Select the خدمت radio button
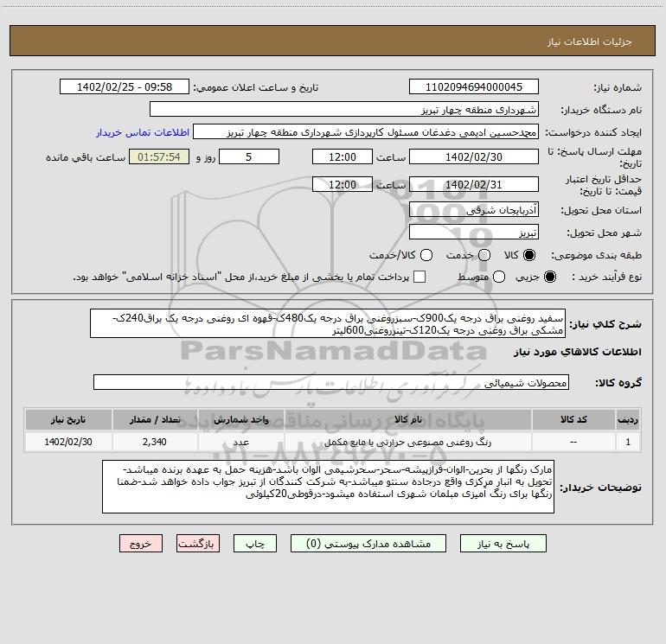The width and height of the screenshot is (666, 644). click(484, 255)
